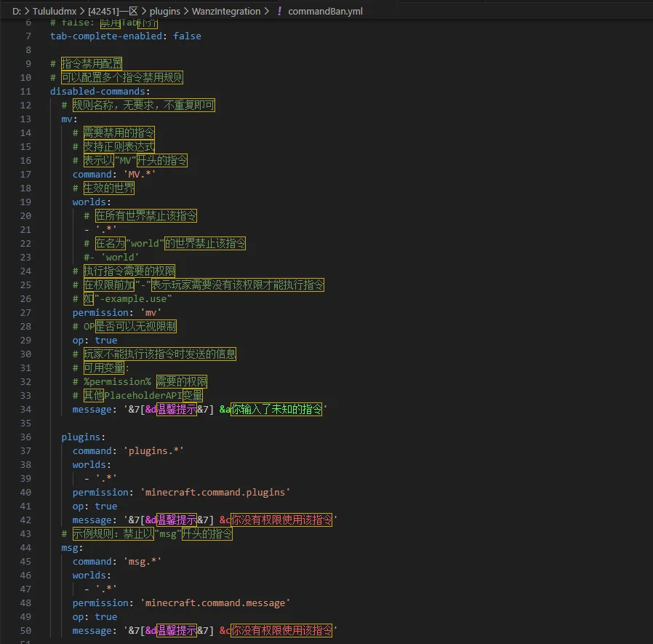Click the '%permission%' comment text
Viewport: 653px width, 644px height.
117,382
